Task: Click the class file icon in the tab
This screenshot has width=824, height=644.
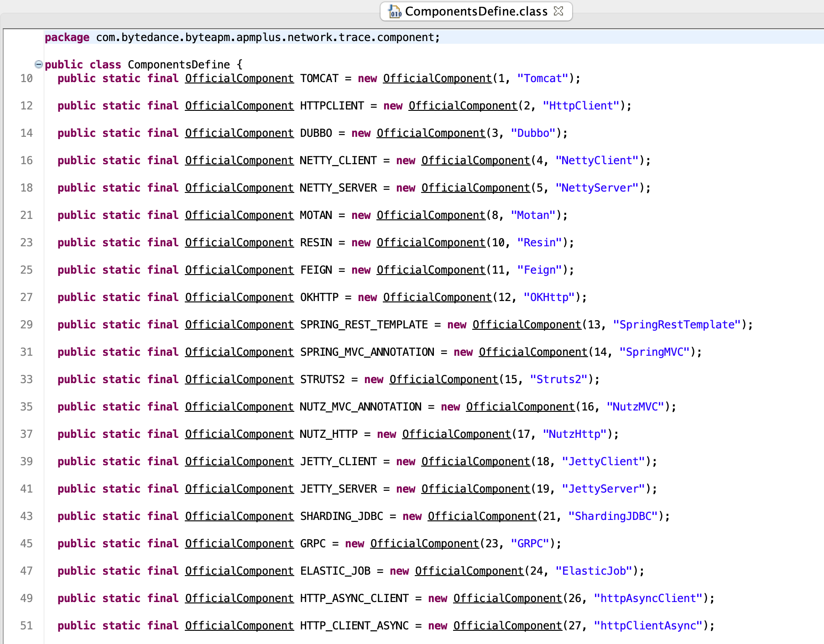Action: (394, 11)
